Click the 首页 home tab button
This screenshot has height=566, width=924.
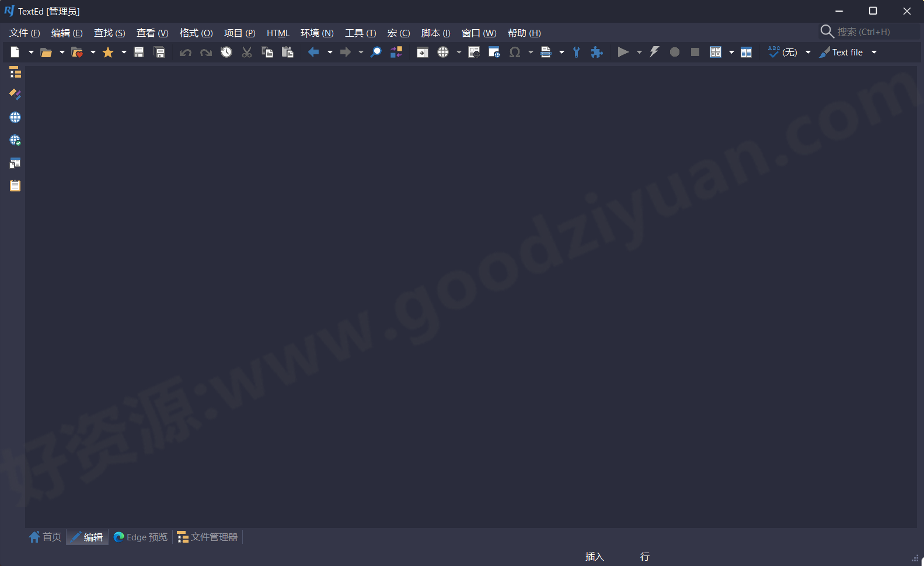(46, 537)
